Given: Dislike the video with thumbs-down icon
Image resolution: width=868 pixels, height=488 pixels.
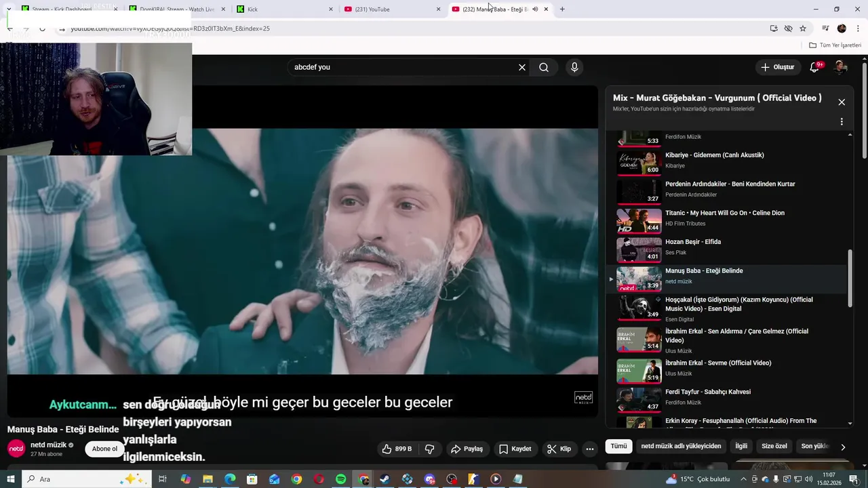Looking at the screenshot, I should point(429,449).
